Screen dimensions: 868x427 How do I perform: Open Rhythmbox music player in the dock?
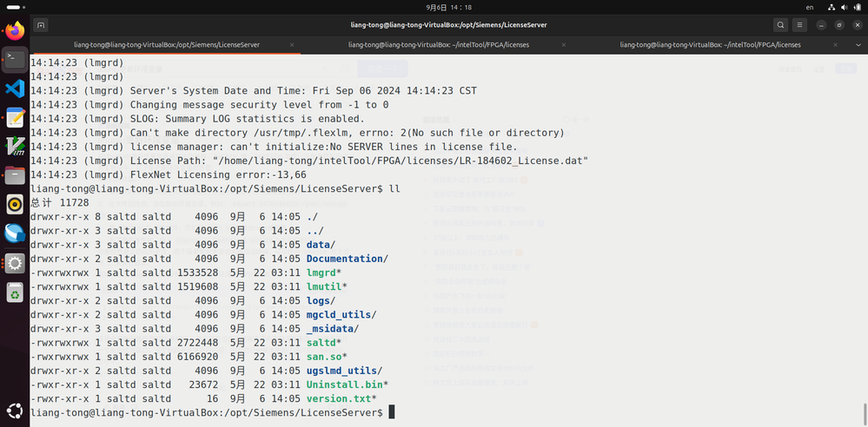[x=15, y=205]
